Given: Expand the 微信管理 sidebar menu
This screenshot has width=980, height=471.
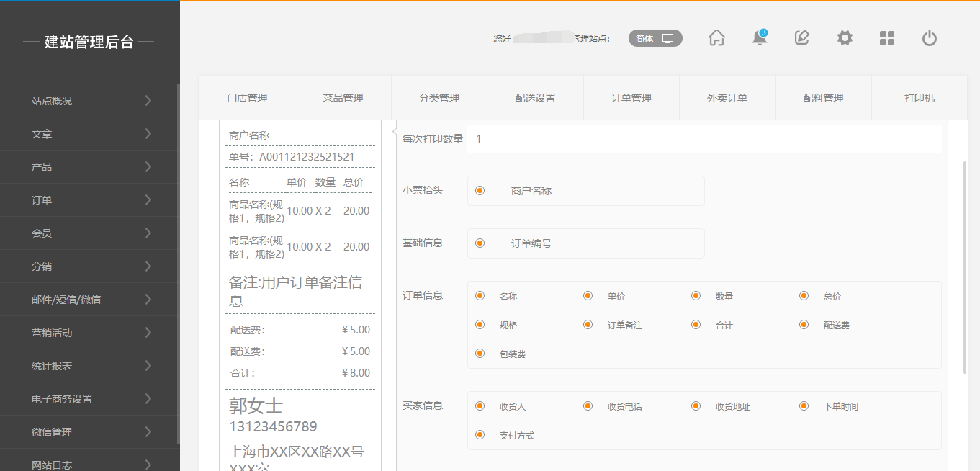Looking at the screenshot, I should [x=90, y=432].
